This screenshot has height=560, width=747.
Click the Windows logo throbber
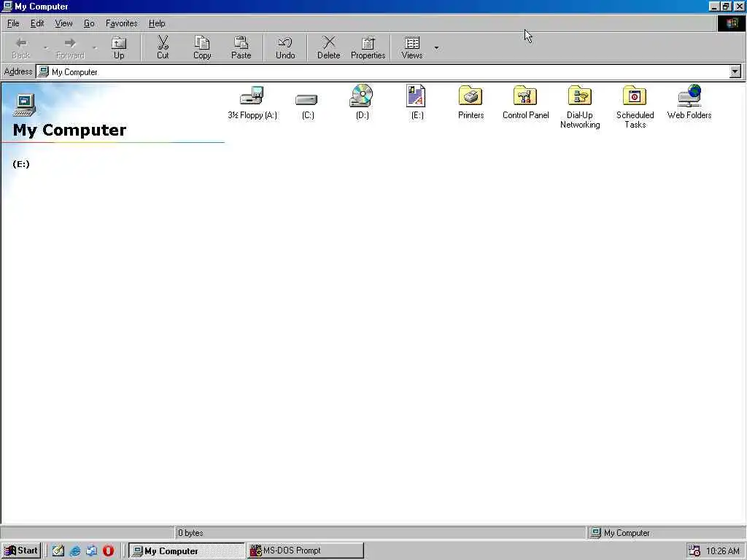click(731, 23)
